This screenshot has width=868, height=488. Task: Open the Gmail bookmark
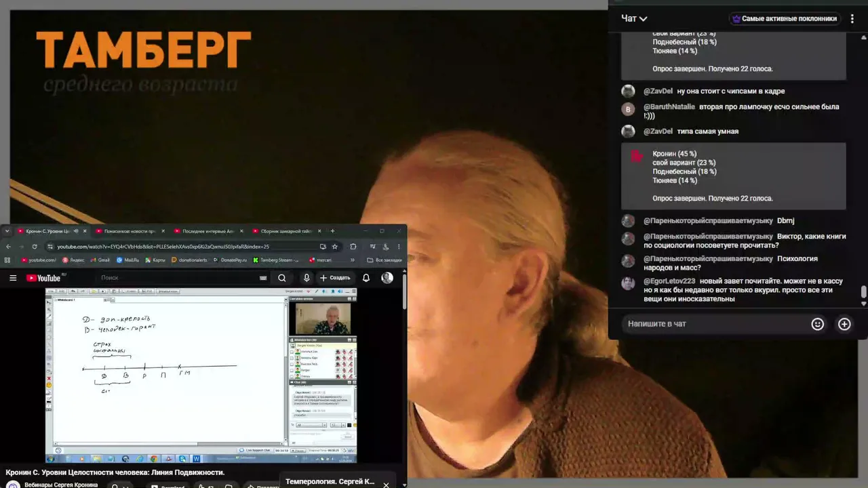100,260
